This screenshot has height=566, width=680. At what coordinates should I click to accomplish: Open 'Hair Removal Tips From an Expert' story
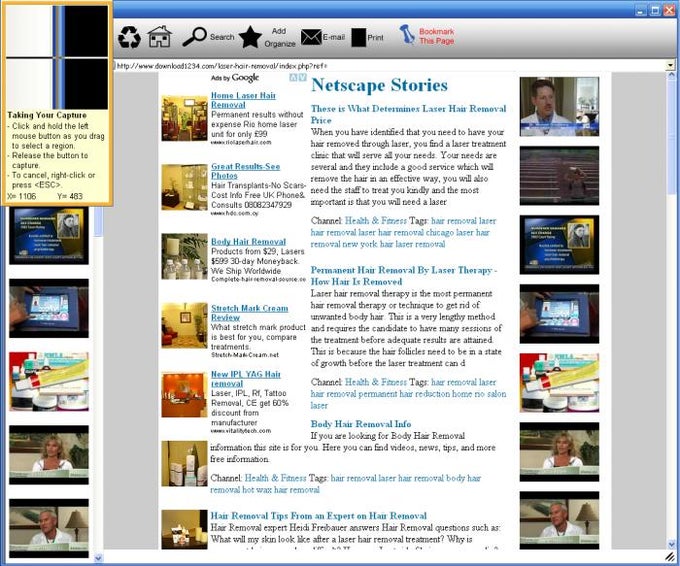(318, 516)
